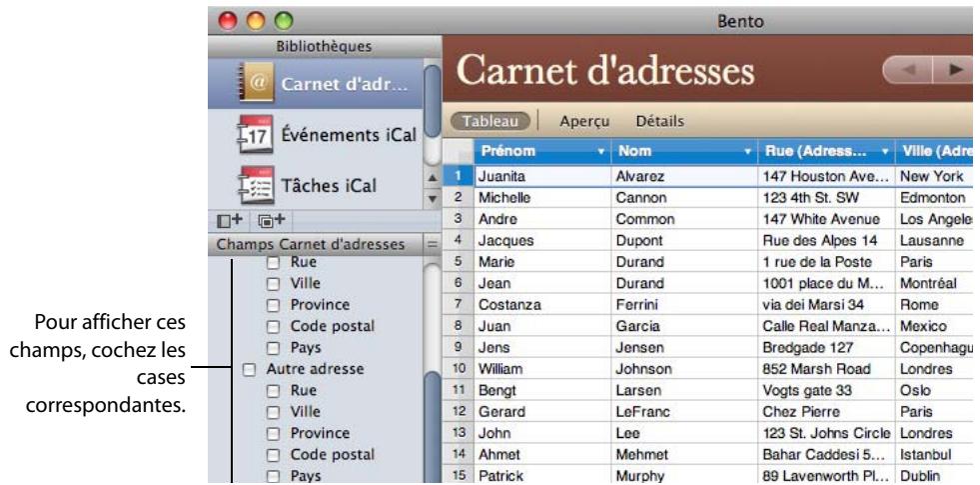980x485 pixels.
Task: Click the Montréal cell
Action: 934,283
